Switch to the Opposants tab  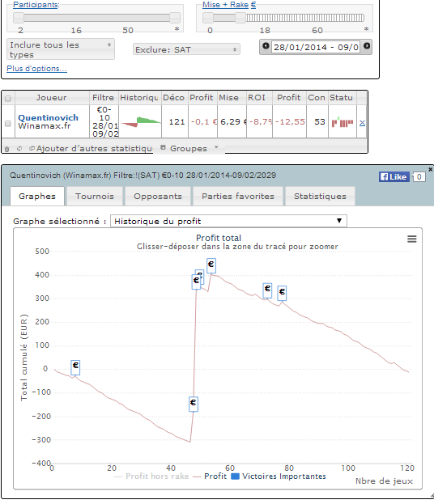(158, 196)
